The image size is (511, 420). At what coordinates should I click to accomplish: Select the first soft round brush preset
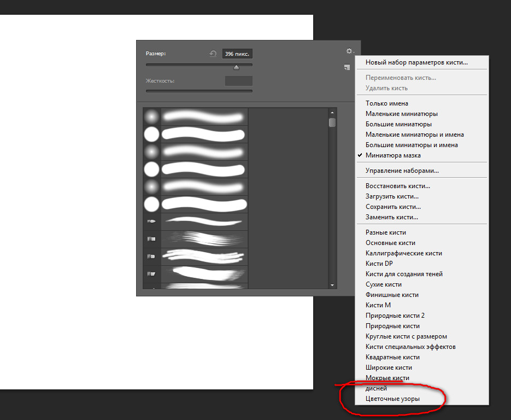[x=195, y=116]
